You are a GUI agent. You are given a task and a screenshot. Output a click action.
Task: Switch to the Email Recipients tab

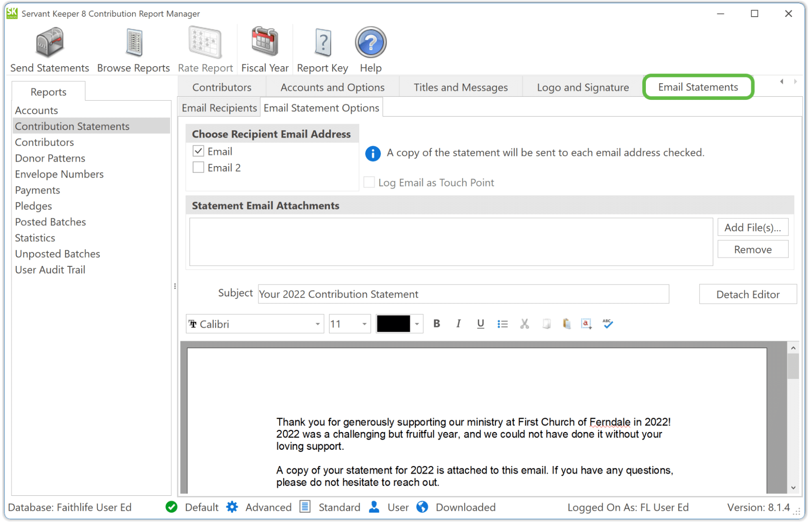point(219,107)
